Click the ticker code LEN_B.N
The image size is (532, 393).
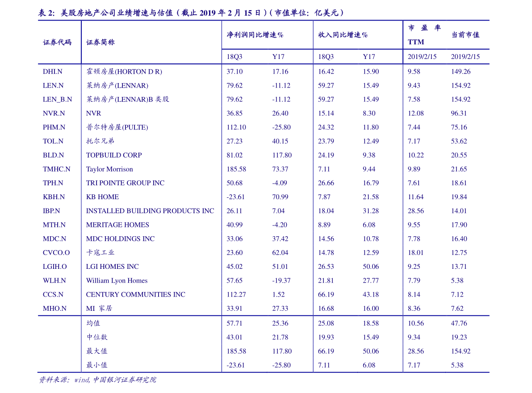(x=57, y=99)
